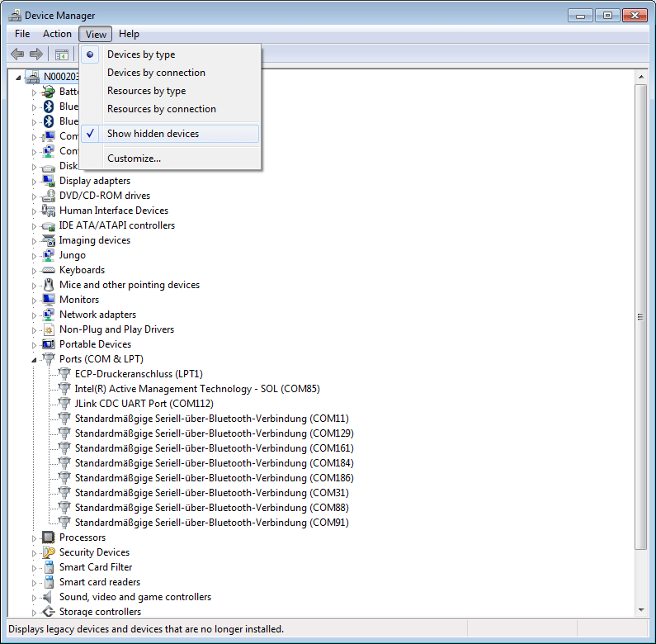Expand the Network adapters node
This screenshot has width=656, height=644.
coord(35,315)
